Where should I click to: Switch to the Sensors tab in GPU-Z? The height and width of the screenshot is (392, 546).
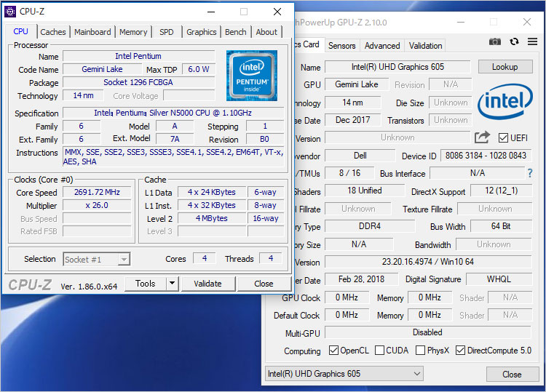[341, 46]
